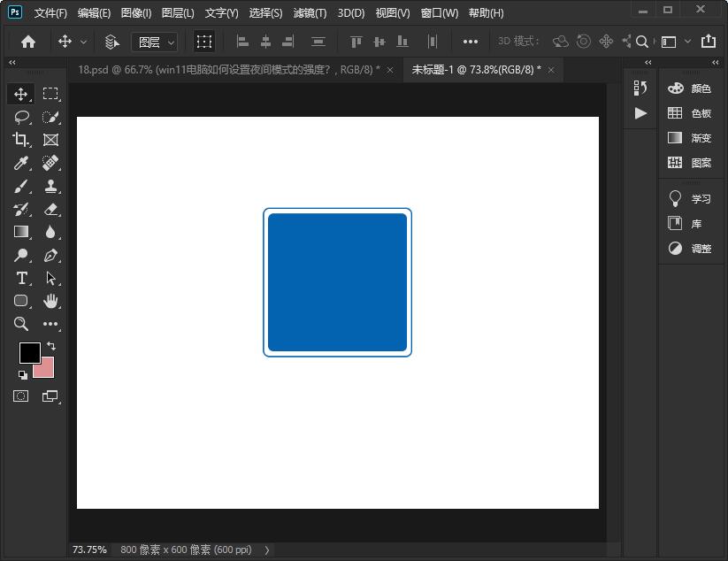
Task: Select the Lasso tool
Action: [21, 117]
